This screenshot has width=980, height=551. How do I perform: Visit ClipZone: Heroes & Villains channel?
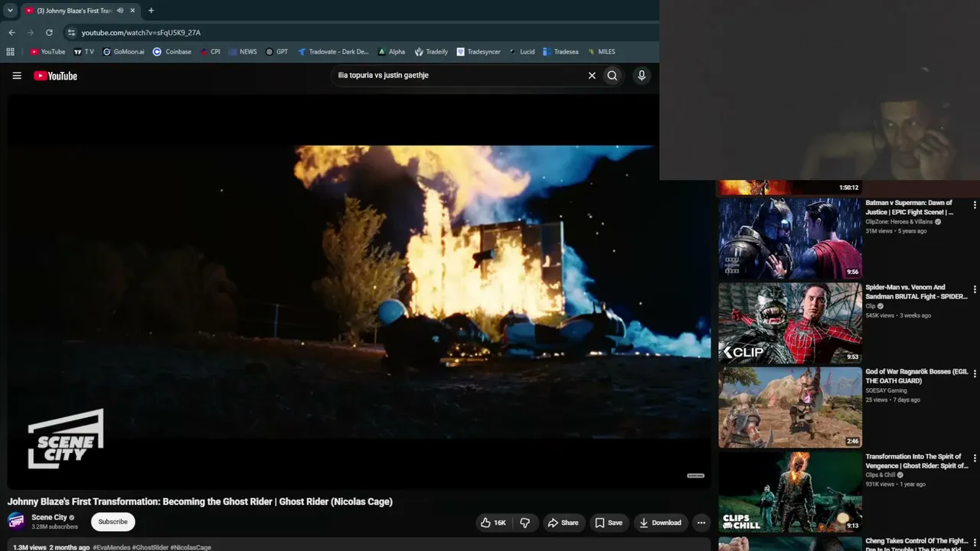click(x=899, y=222)
